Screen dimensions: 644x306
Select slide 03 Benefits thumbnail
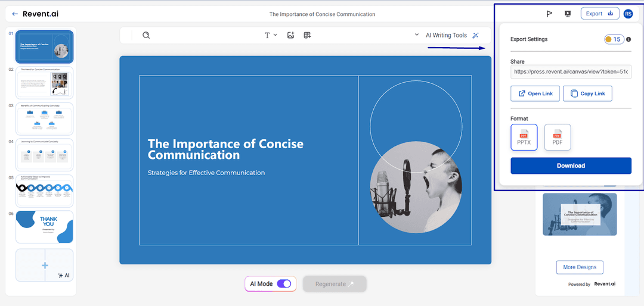(45, 118)
